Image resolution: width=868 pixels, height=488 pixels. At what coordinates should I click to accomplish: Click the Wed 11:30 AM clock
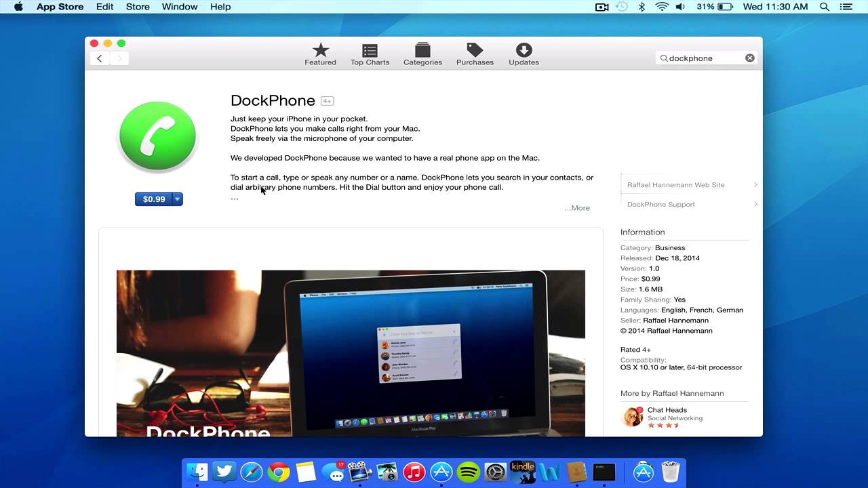776,7
